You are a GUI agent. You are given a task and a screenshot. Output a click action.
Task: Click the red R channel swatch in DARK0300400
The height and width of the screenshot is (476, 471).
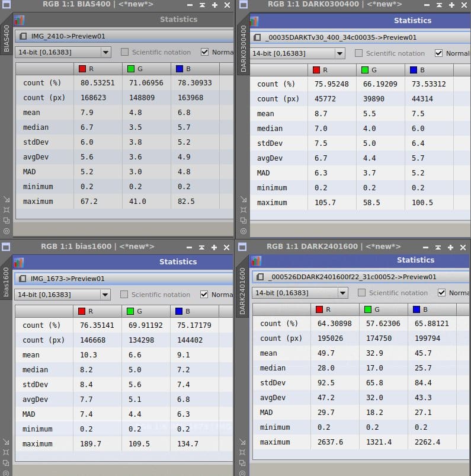(316, 70)
